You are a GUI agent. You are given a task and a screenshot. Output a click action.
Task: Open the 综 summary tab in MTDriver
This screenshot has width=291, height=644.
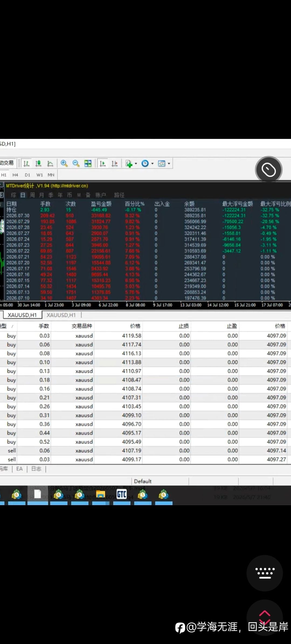[13, 195]
